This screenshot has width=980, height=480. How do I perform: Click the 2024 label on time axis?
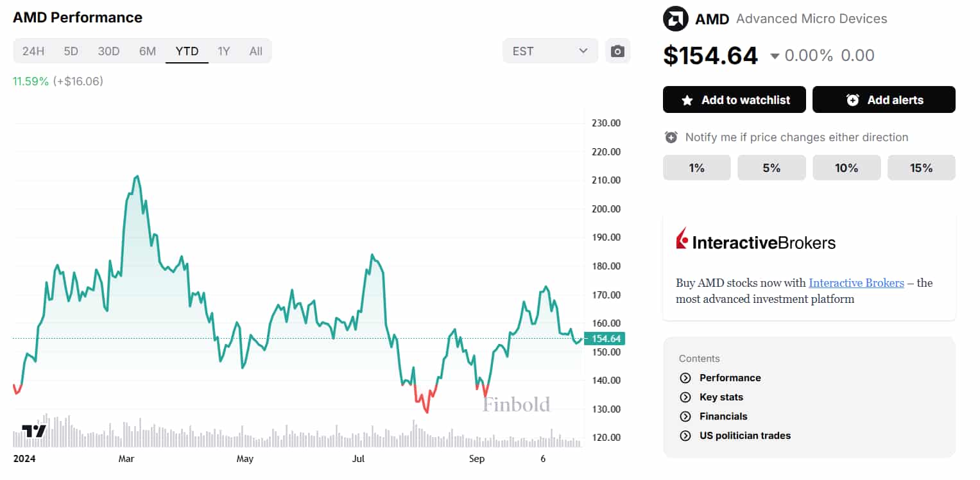click(25, 459)
